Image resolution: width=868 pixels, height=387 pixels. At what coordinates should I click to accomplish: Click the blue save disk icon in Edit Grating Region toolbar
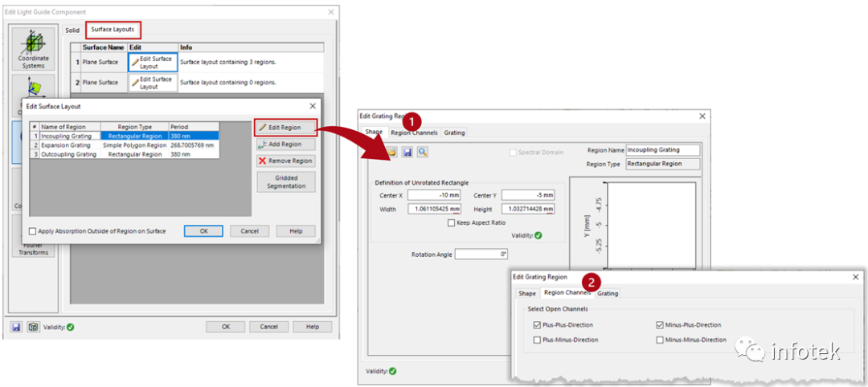click(407, 152)
